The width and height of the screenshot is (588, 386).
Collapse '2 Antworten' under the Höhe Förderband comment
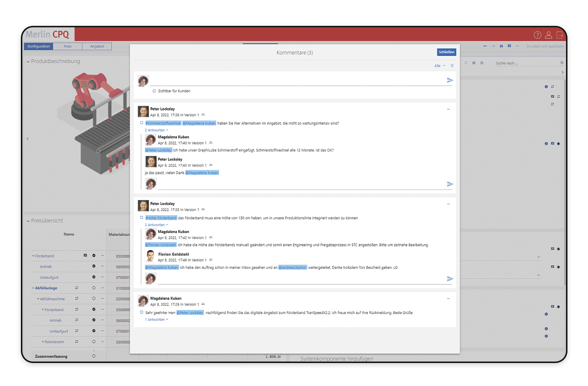156,225
